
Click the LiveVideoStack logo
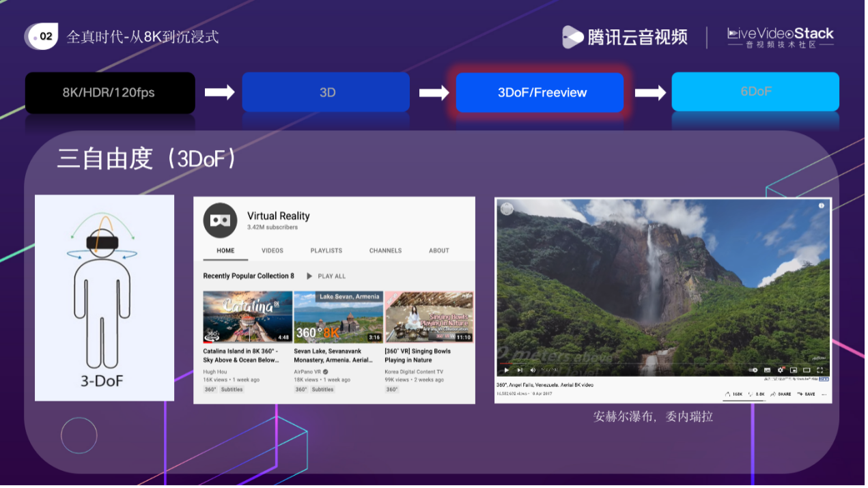click(x=781, y=37)
